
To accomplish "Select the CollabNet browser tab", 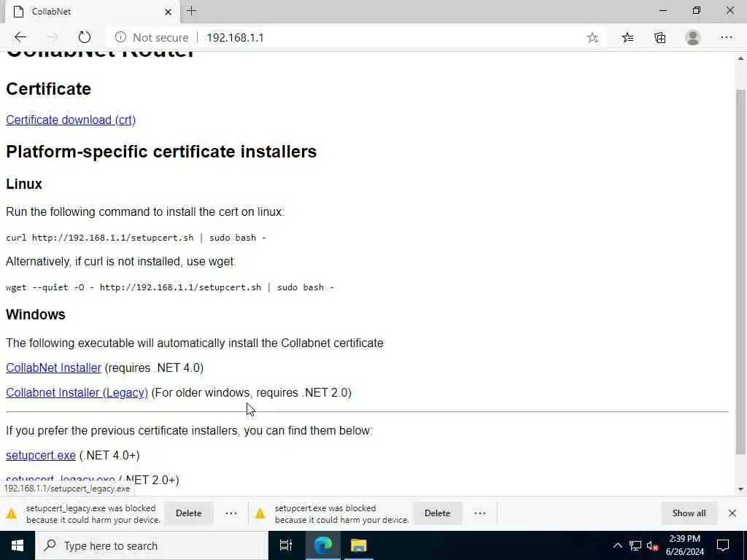I will pyautogui.click(x=93, y=12).
